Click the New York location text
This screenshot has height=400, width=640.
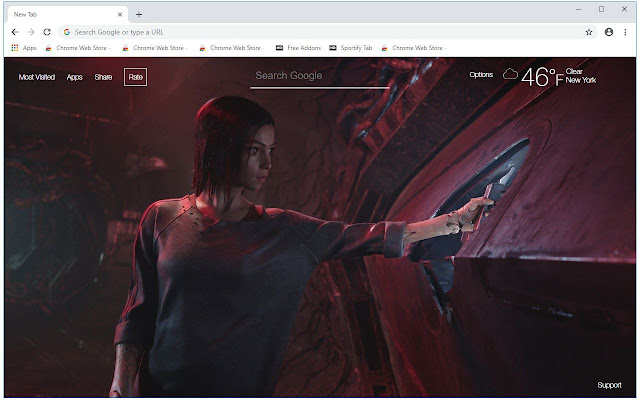(581, 80)
